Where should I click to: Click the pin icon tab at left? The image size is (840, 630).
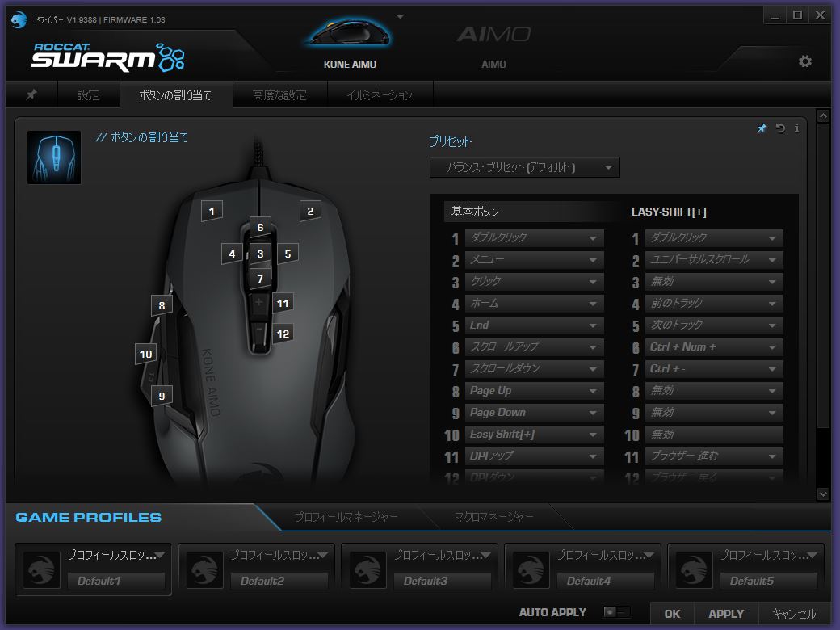click(31, 94)
